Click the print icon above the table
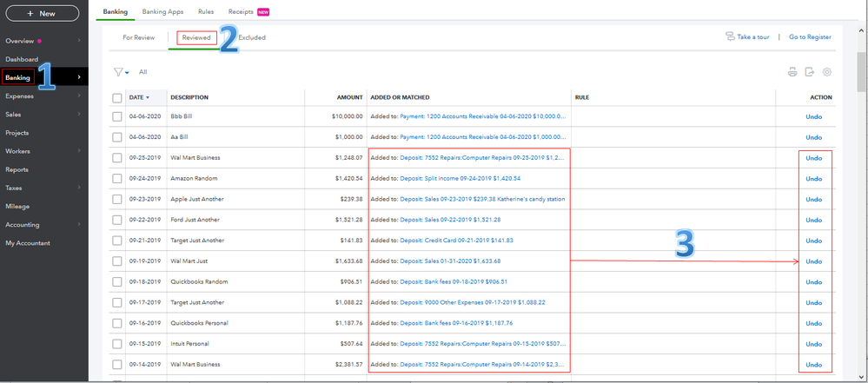 click(792, 72)
